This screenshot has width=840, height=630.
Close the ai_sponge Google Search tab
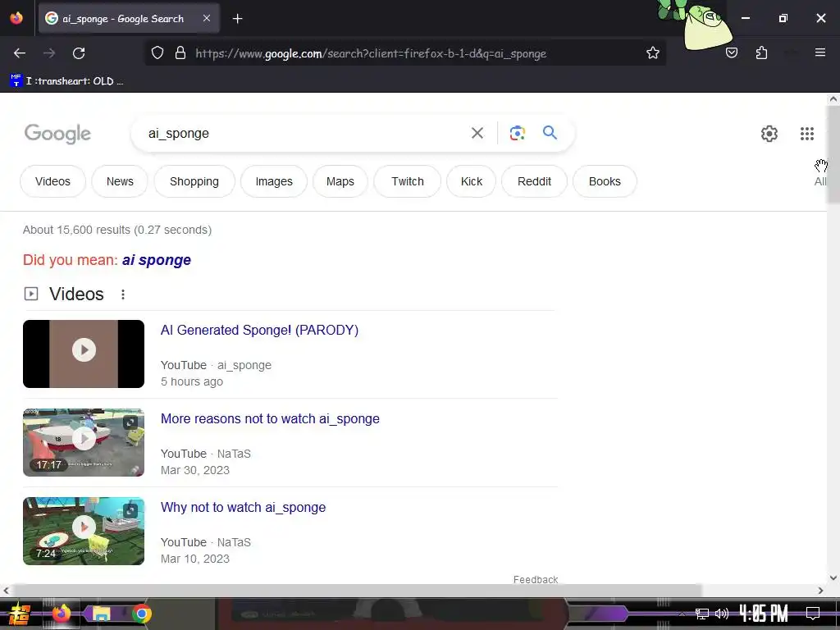[207, 18]
